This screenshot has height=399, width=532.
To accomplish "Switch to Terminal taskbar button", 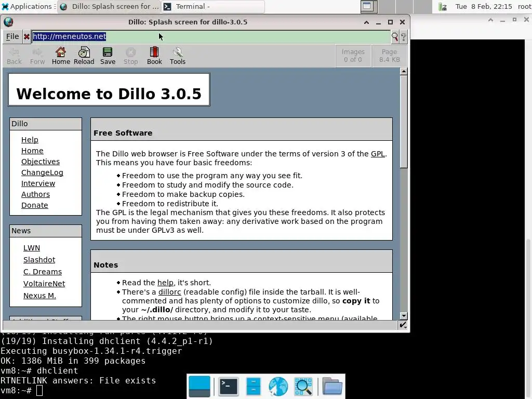I will pos(214,6).
